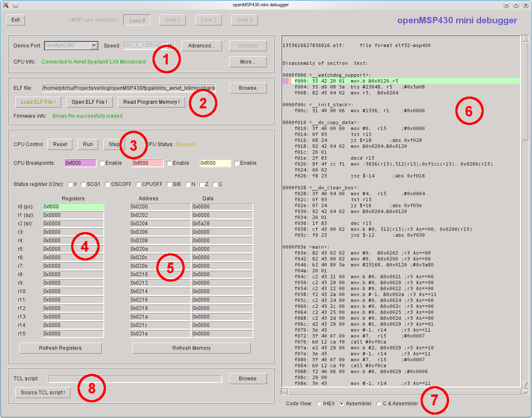Click the TCL script path field
This screenshot has width=532, height=418.
135,379
